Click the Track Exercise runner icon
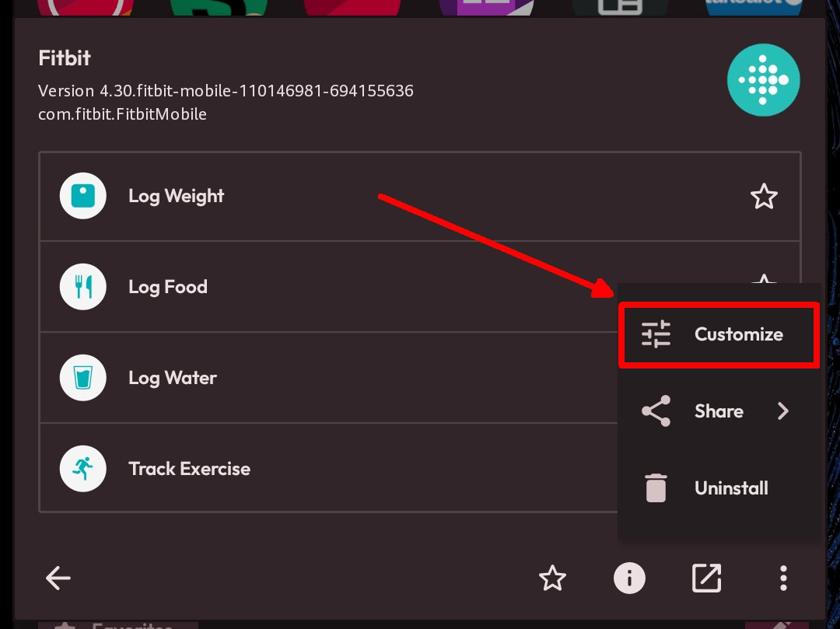Screen dimensions: 840x629 tap(83, 468)
